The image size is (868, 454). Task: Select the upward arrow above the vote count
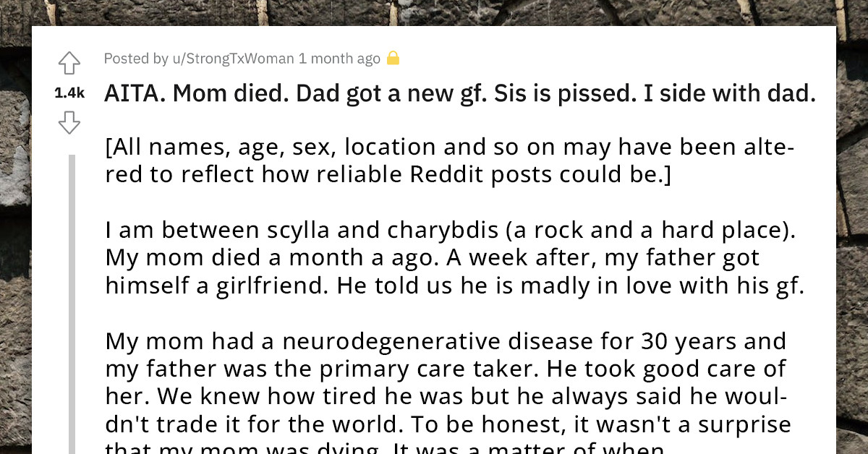pyautogui.click(x=69, y=63)
